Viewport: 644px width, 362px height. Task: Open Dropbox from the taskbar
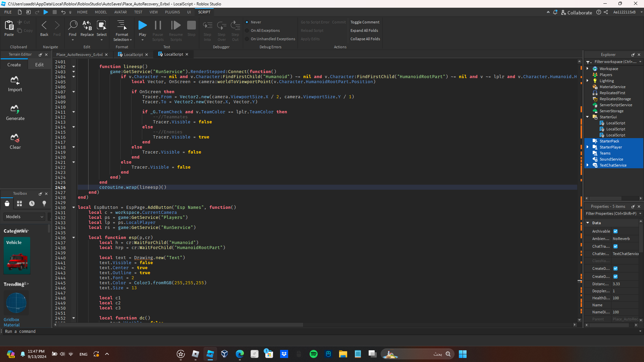point(284,354)
